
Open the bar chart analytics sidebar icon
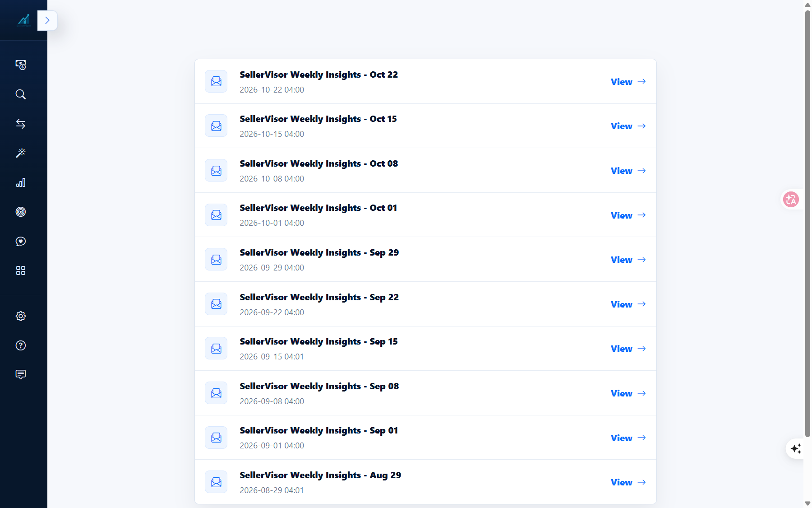tap(21, 182)
